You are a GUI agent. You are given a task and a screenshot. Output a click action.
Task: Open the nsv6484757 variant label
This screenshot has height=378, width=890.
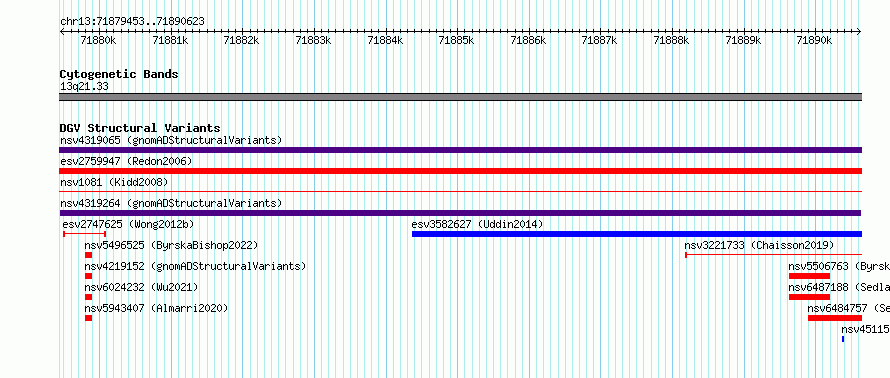849,308
